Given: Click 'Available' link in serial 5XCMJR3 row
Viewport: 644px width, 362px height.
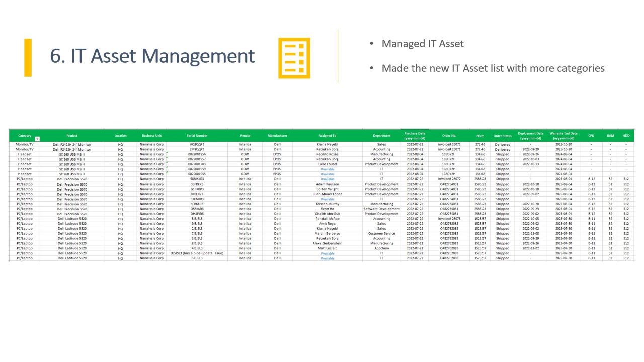Looking at the screenshot, I should point(328,199).
